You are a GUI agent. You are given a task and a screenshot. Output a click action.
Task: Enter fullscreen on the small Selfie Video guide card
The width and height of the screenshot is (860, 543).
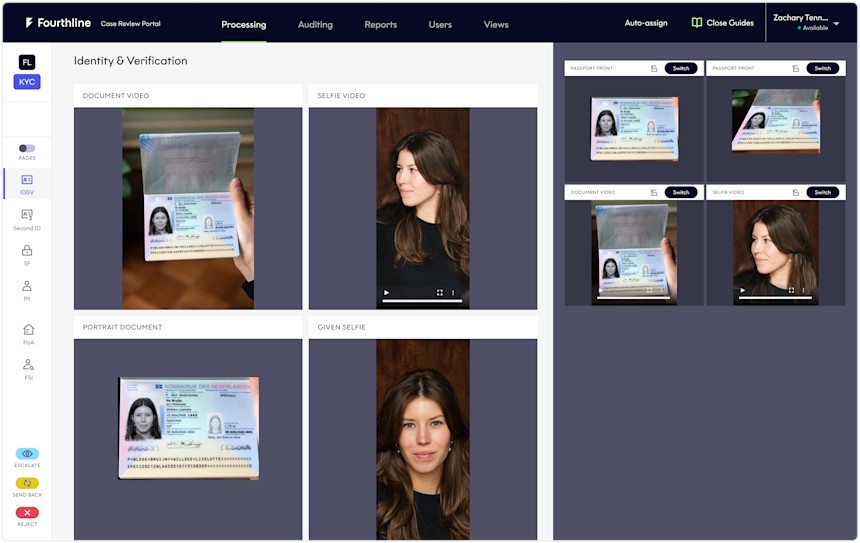point(791,290)
